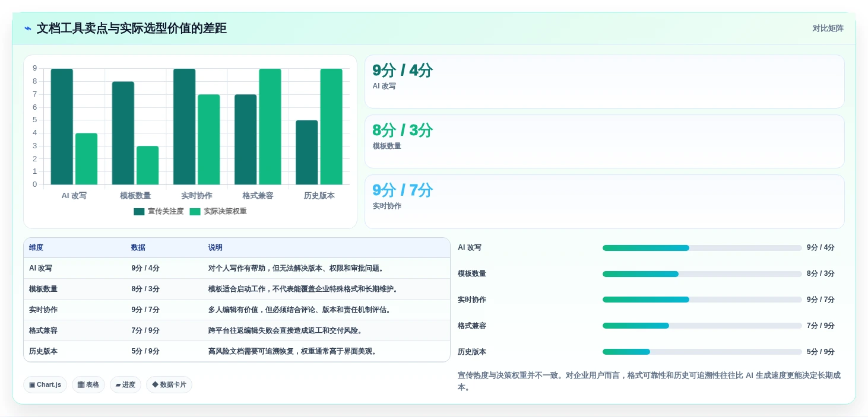Click the dark 实时协作 chart bar
This screenshot has height=417, width=868.
click(185, 126)
